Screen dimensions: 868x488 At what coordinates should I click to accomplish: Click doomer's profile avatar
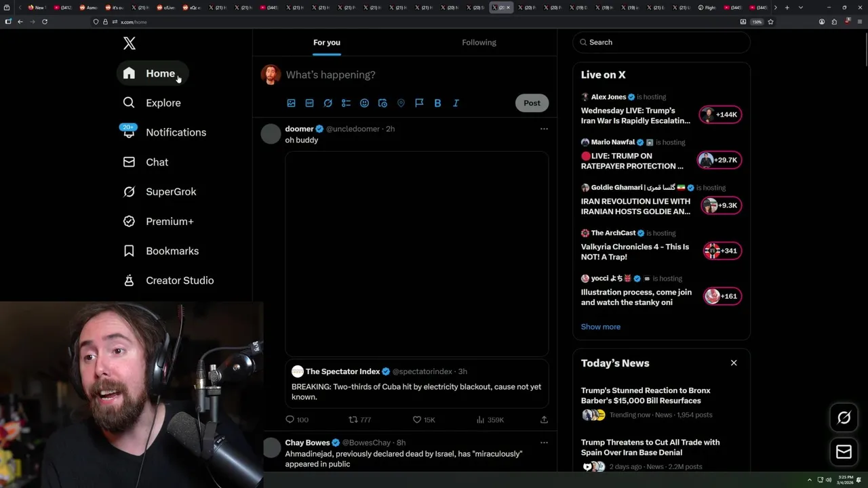[x=271, y=134]
